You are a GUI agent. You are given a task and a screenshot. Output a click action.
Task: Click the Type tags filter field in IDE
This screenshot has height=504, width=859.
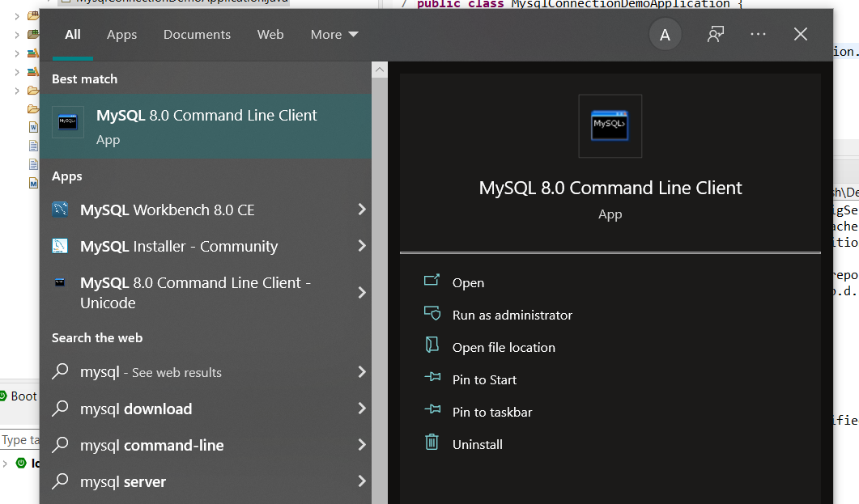(19, 440)
